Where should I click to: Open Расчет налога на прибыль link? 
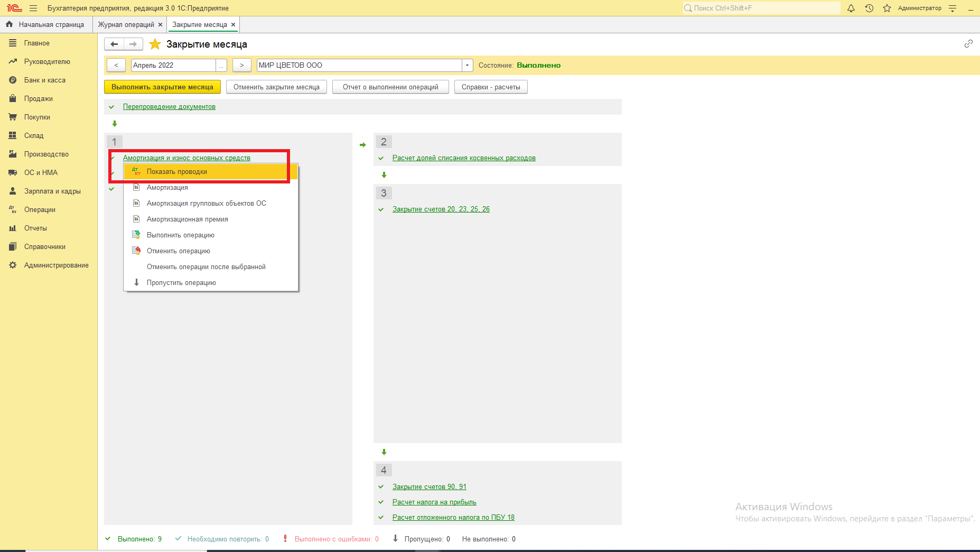coord(434,502)
